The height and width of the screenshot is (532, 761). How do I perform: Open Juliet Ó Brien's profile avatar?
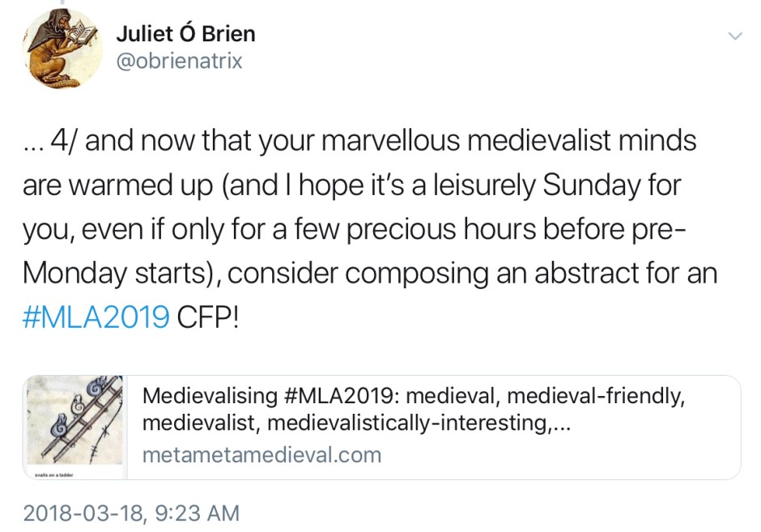(64, 50)
